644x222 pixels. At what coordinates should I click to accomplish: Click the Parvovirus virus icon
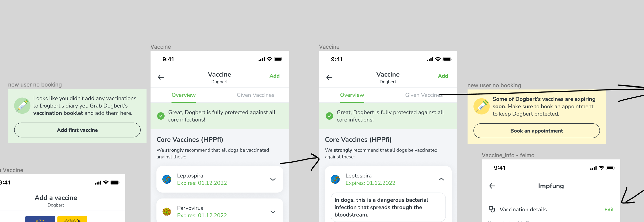click(x=167, y=212)
